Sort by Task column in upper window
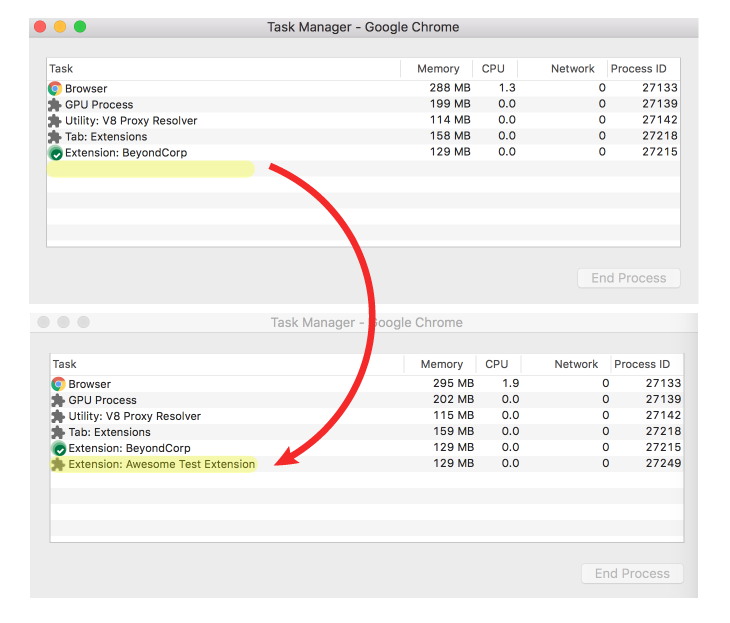730x623 pixels. (x=223, y=69)
